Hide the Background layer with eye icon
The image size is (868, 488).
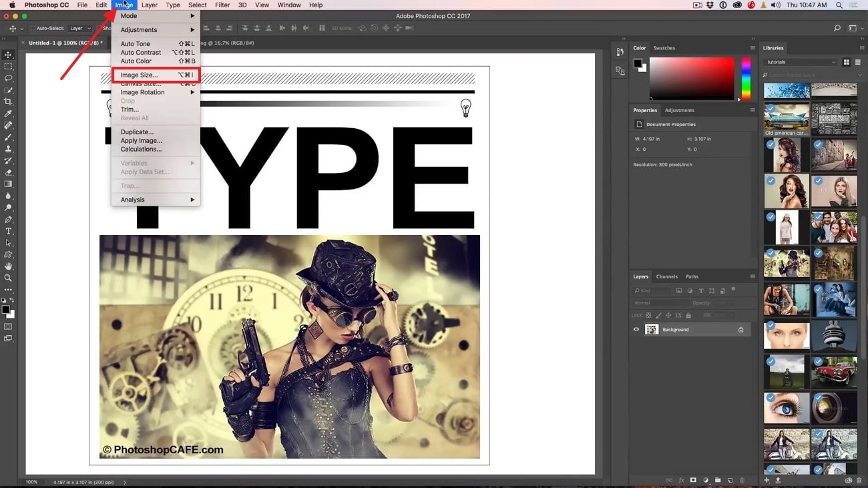636,329
